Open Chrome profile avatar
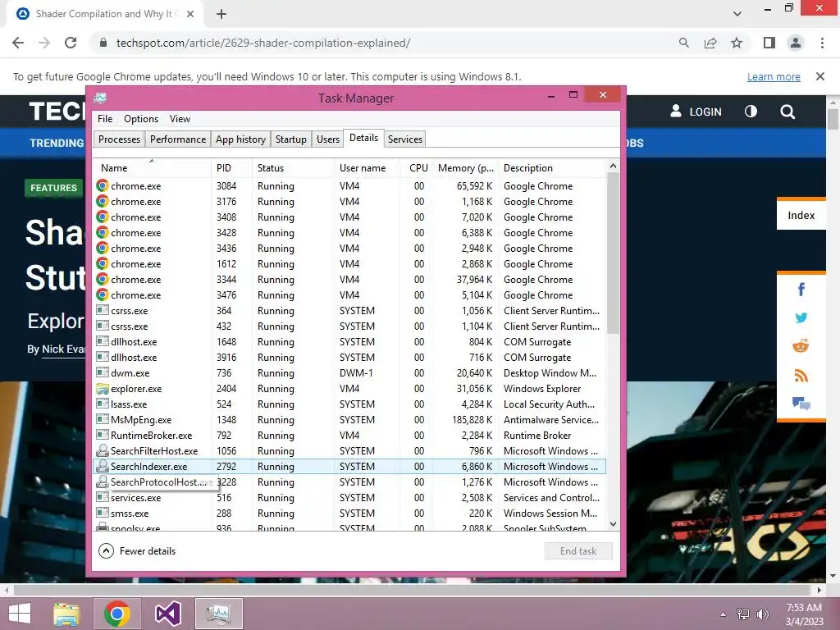Screen dimensions: 840x630 click(x=796, y=43)
